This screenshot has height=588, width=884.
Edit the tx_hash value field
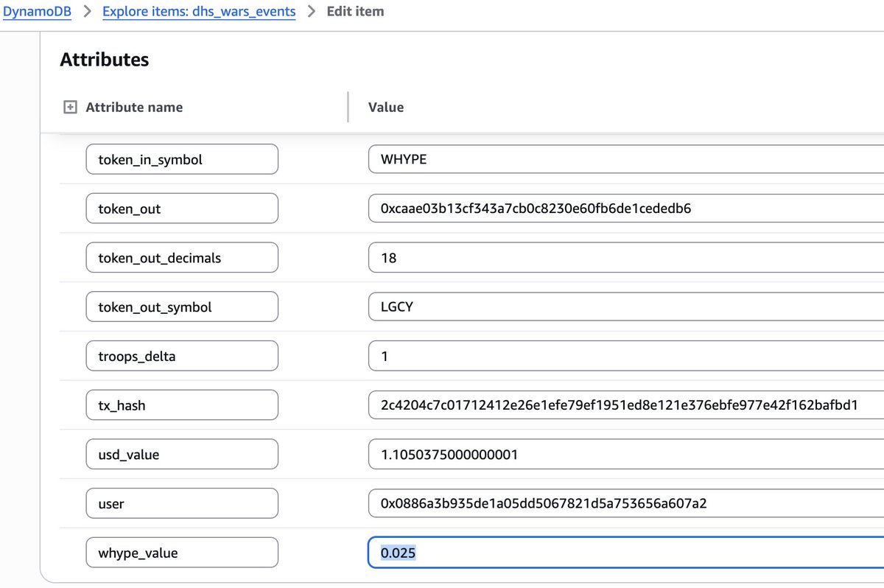click(x=626, y=405)
